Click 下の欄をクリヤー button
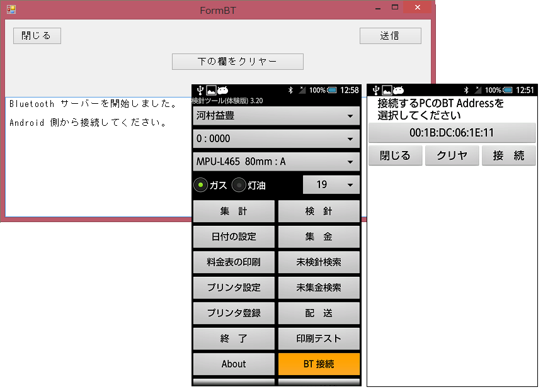 [237, 62]
